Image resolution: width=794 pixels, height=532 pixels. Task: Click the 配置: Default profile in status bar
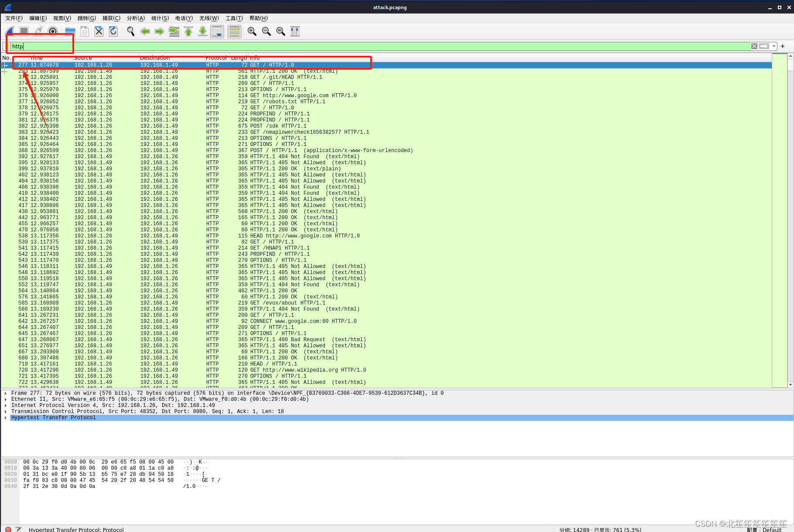[764, 529]
